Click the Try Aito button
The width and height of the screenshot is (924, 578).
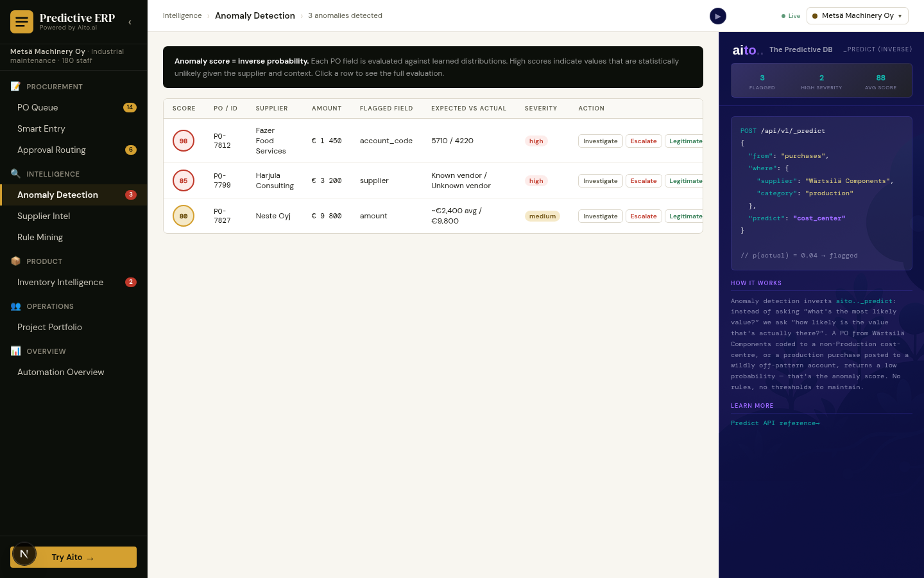(x=73, y=557)
